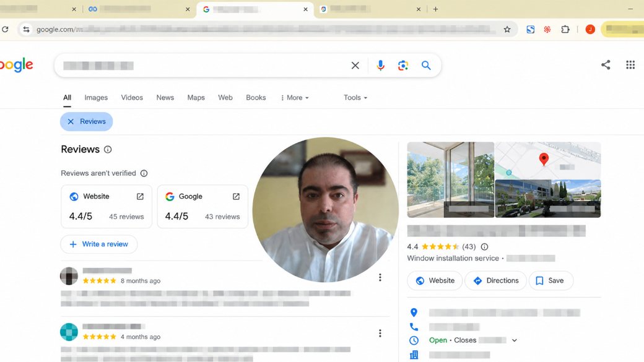Expand the opening hours chevron
The width and height of the screenshot is (644, 362).
pos(514,340)
